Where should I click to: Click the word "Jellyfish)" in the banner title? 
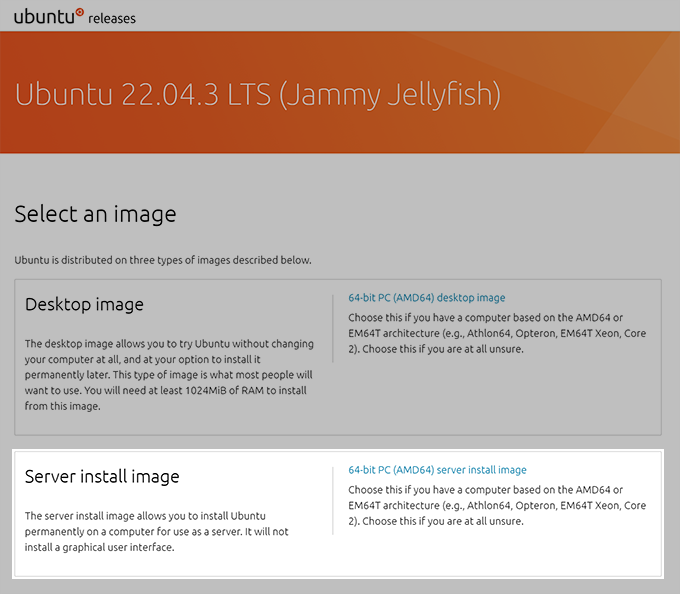pyautogui.click(x=443, y=95)
